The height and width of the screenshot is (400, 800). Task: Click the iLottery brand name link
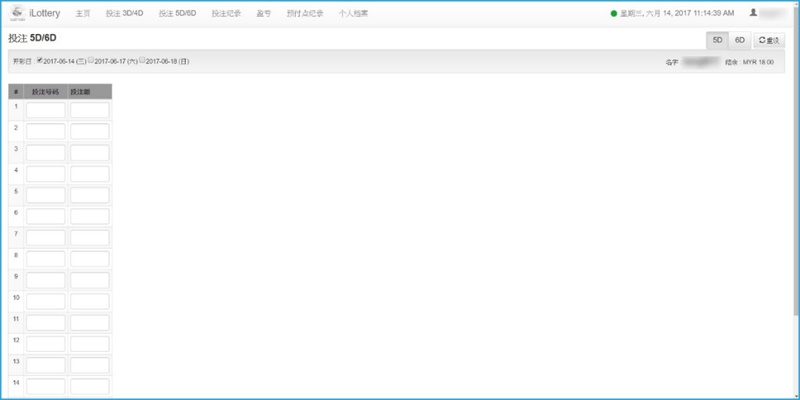click(45, 14)
